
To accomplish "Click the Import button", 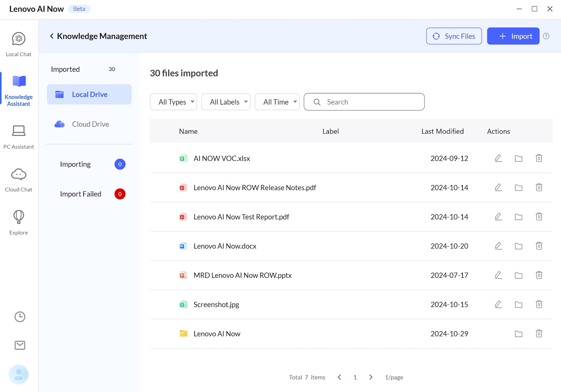I will pyautogui.click(x=513, y=36).
